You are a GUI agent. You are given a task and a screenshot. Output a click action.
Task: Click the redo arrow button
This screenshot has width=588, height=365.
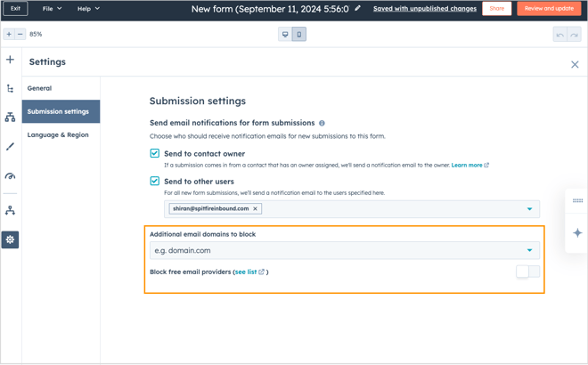point(574,35)
